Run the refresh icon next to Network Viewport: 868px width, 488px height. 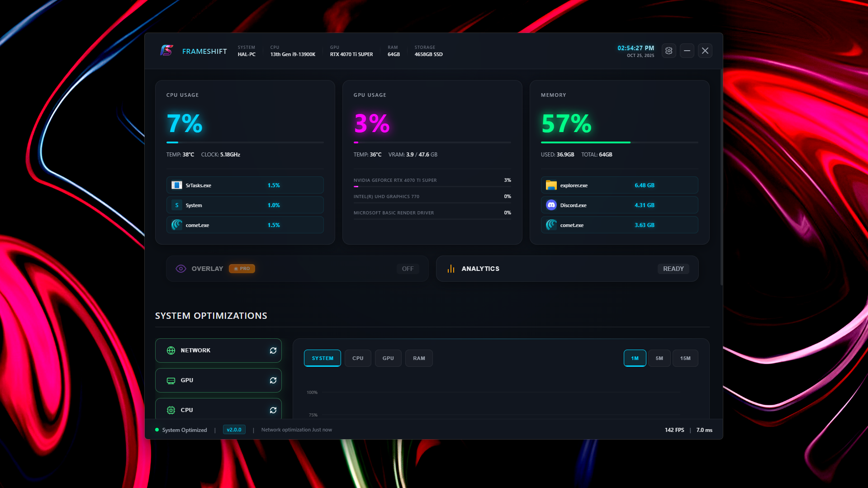pyautogui.click(x=273, y=350)
